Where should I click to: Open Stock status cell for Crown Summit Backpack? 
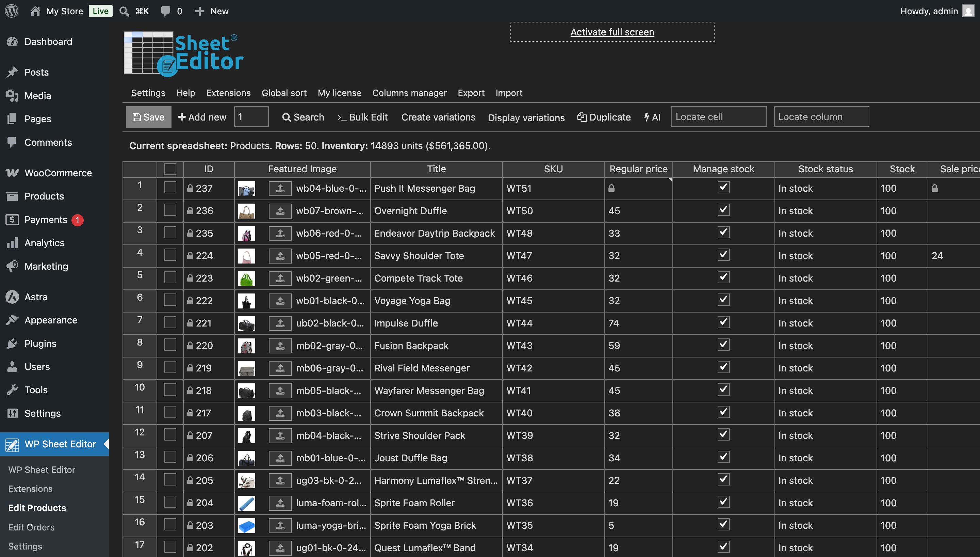click(826, 413)
